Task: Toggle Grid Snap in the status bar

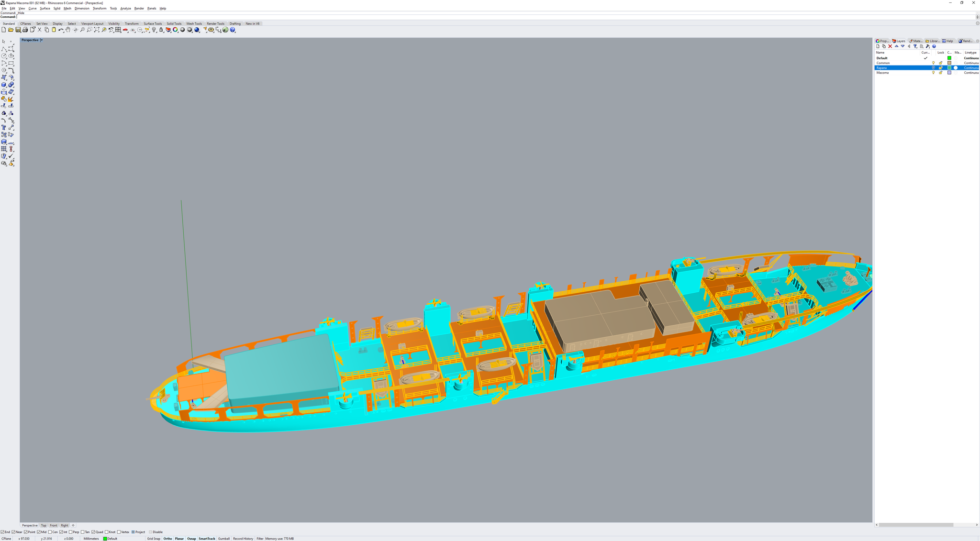Action: pos(154,539)
